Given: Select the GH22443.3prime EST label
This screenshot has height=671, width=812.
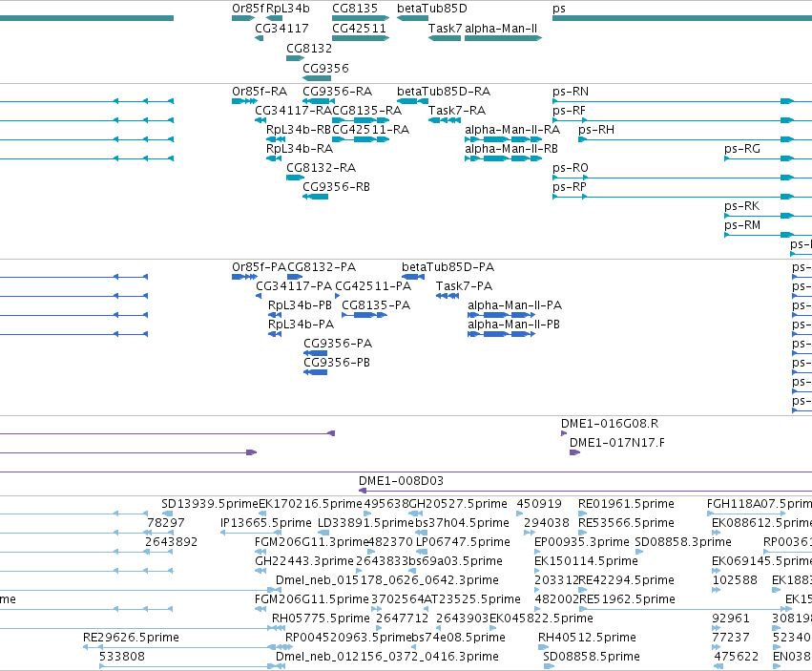Looking at the screenshot, I should (x=304, y=561).
